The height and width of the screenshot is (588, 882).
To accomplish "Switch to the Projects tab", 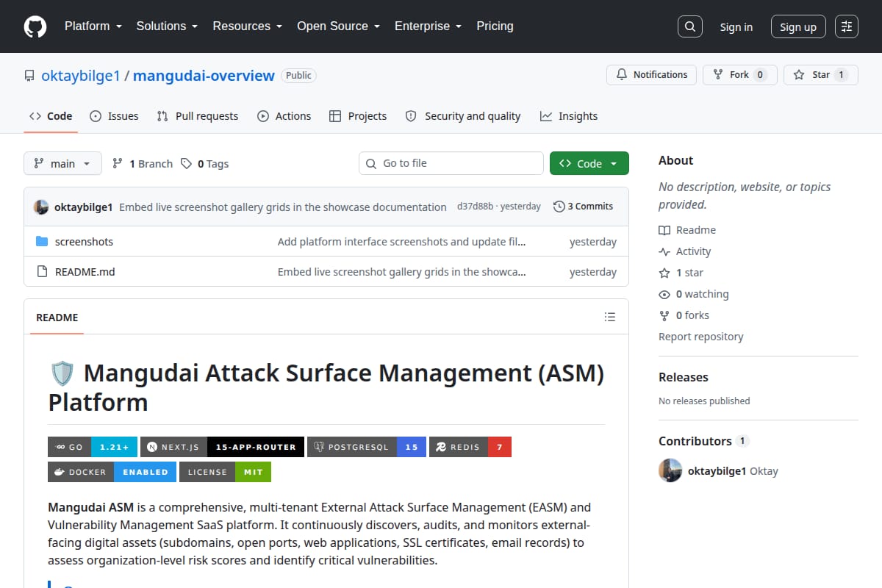I will [358, 116].
